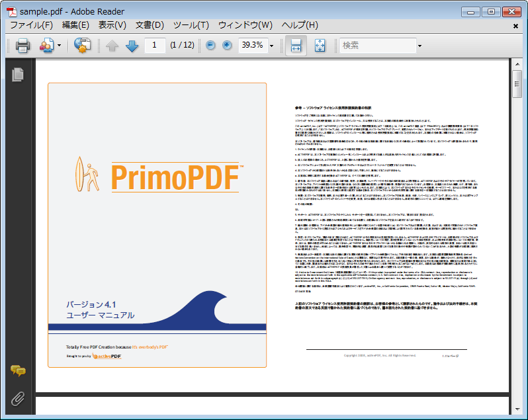Click the Totally Free PDF Creation tagline
528x420 pixels.
click(117, 347)
